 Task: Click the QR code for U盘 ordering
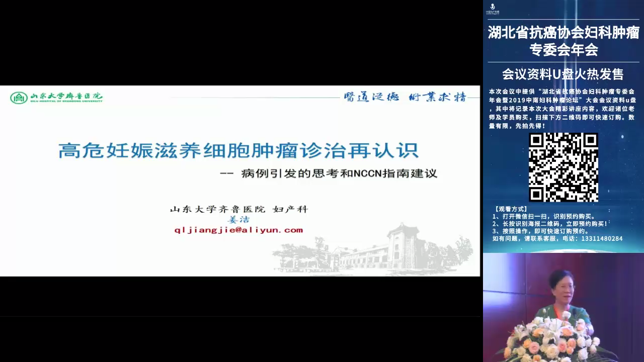(x=563, y=167)
